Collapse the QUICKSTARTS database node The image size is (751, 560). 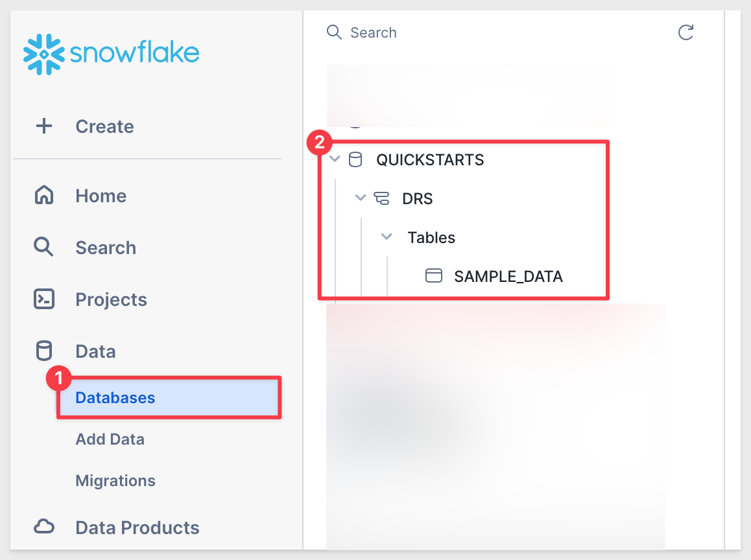[x=335, y=159]
